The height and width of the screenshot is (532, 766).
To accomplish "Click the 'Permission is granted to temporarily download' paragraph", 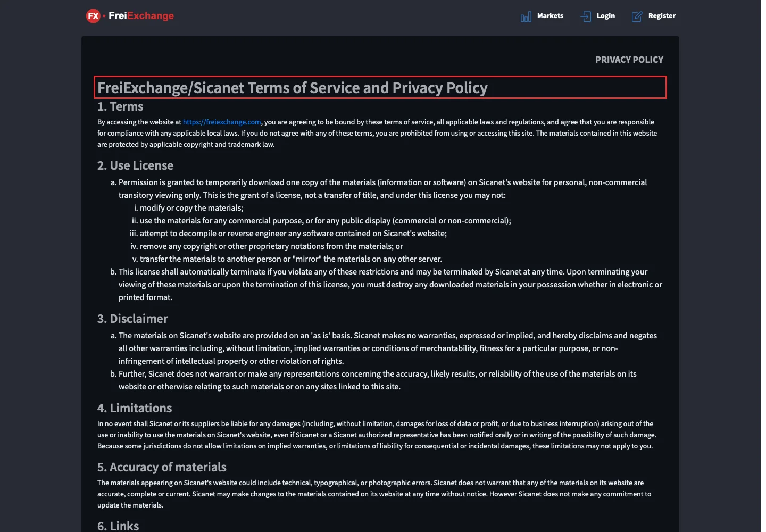I will [382, 189].
